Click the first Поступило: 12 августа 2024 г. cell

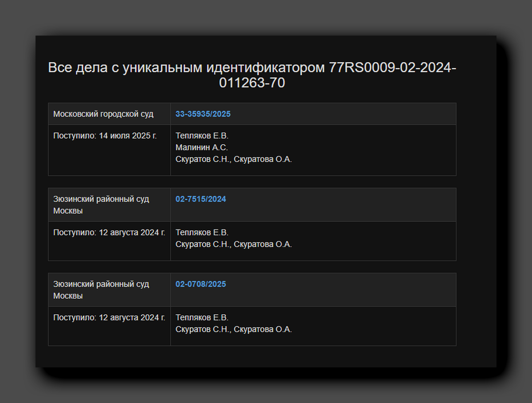pos(106,232)
